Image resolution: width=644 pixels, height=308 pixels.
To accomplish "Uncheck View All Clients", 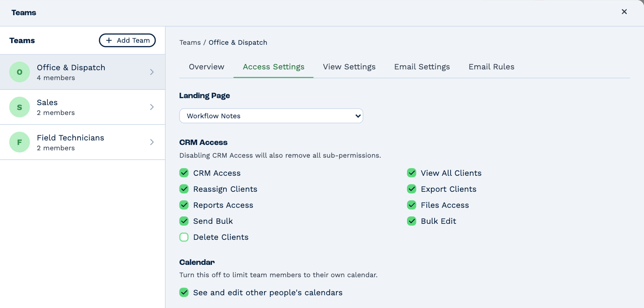I will (412, 173).
